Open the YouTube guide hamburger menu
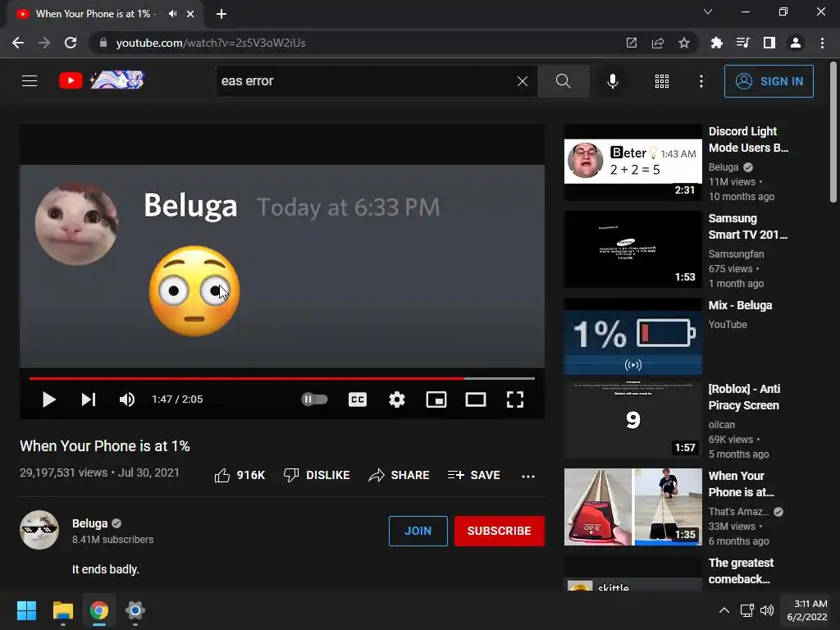Image resolution: width=840 pixels, height=630 pixels. point(30,81)
